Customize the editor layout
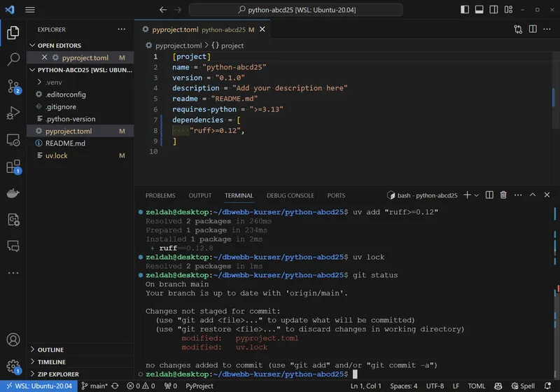This screenshot has width=560, height=392. coord(508,10)
